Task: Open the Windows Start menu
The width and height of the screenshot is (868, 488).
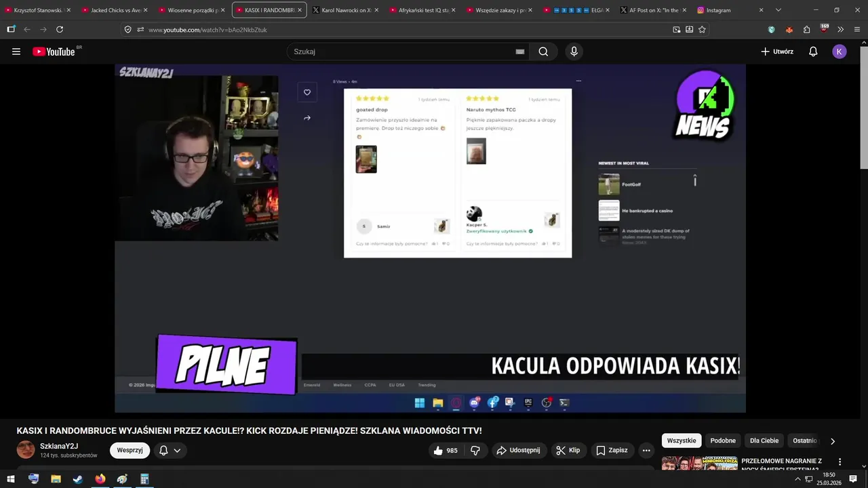Action: pyautogui.click(x=11, y=479)
